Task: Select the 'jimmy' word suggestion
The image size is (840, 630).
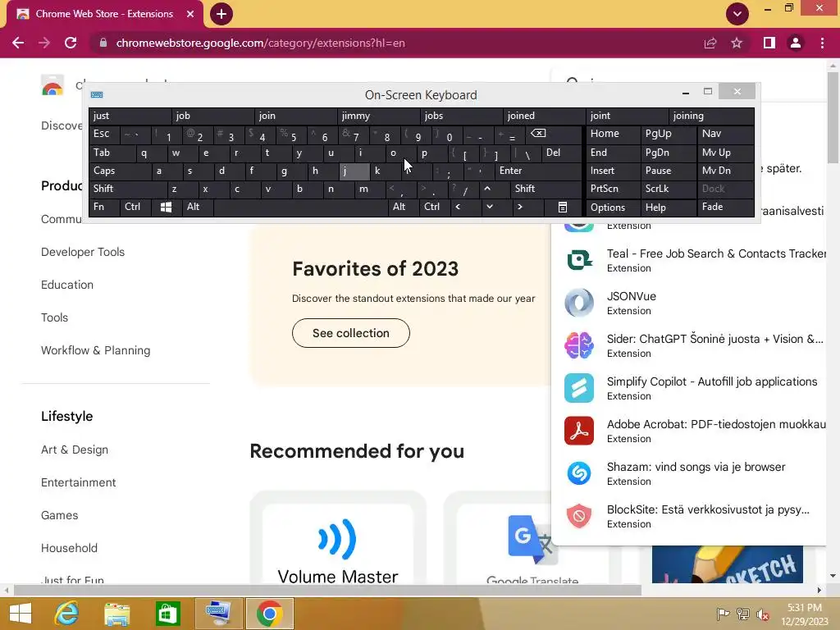Action: click(379, 116)
